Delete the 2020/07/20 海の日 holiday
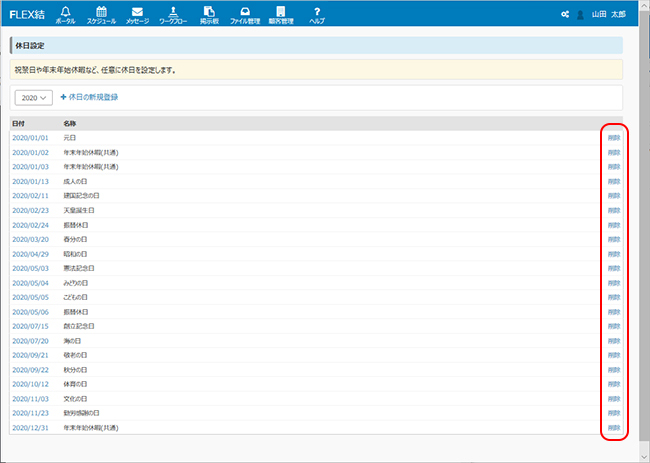This screenshot has width=650, height=463. 614,341
